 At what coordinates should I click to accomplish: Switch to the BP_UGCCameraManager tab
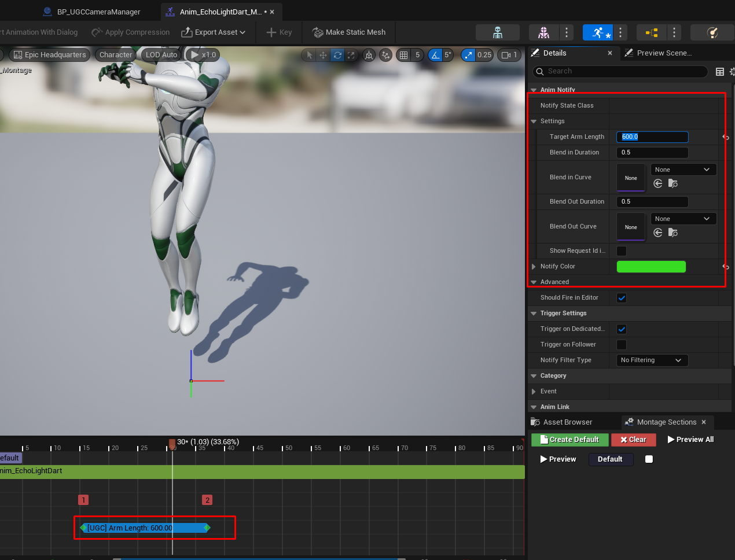coord(98,12)
